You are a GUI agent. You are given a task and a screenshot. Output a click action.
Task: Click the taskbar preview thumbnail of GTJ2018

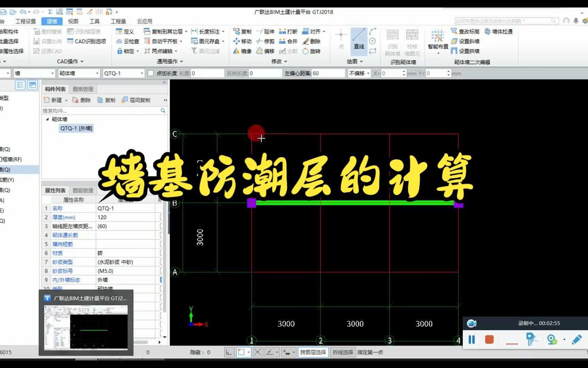click(x=86, y=327)
